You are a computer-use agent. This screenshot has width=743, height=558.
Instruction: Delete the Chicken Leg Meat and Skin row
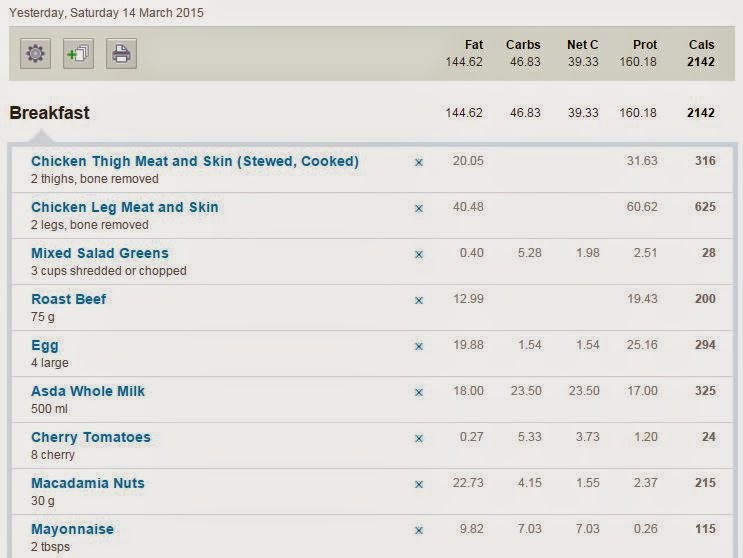(419, 208)
